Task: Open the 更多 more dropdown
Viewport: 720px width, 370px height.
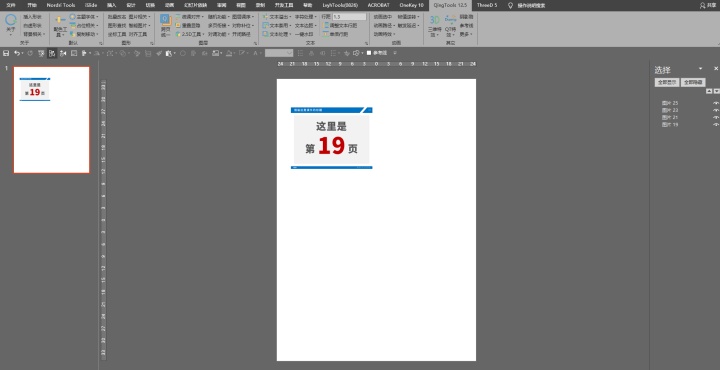Action: (x=466, y=34)
